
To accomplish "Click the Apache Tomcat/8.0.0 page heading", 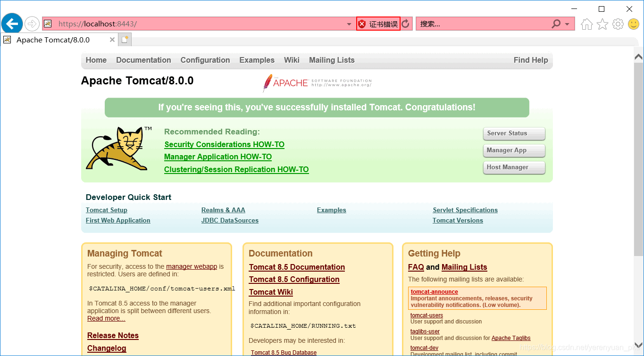I will [137, 81].
